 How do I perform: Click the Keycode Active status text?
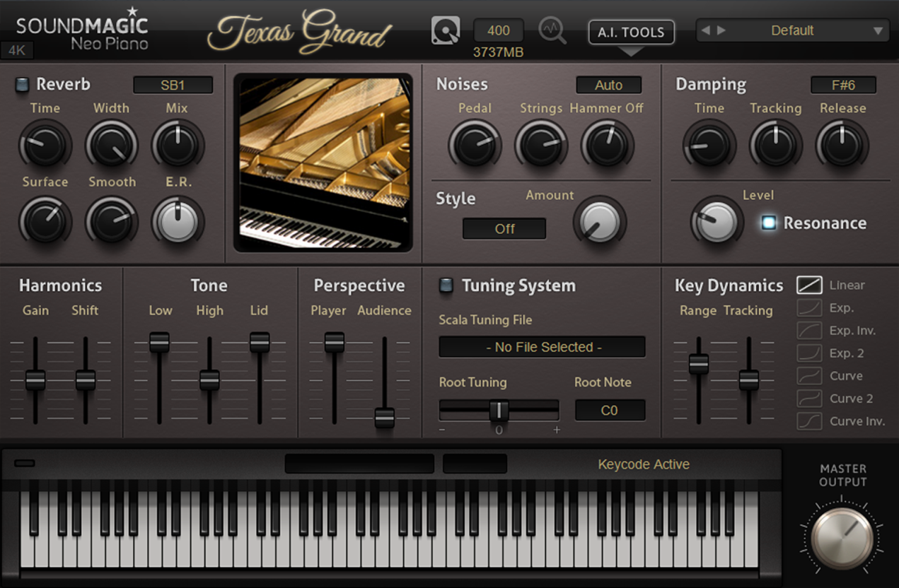pos(644,464)
